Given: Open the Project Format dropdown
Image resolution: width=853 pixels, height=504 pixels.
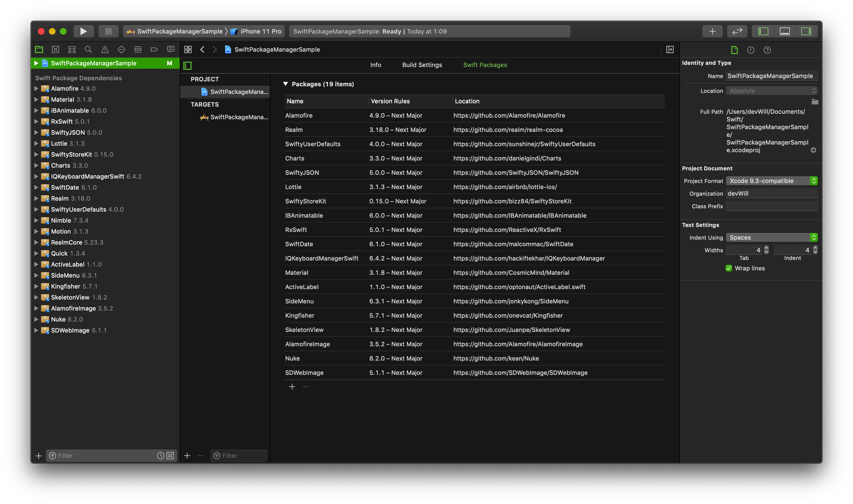Looking at the screenshot, I should (x=771, y=181).
